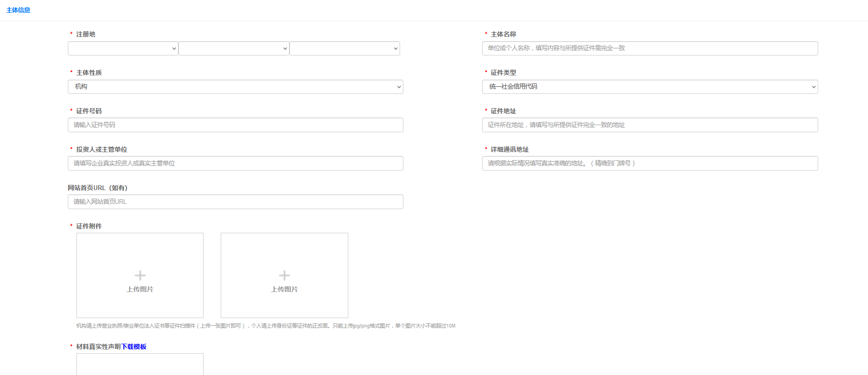
Task: Expand the 主体性质 dropdown showing 机构
Action: [235, 87]
